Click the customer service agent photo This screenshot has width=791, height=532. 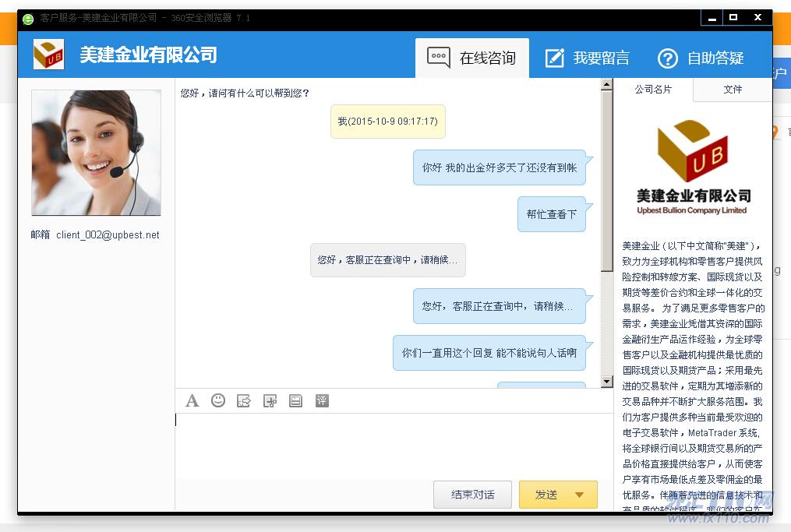tap(97, 153)
